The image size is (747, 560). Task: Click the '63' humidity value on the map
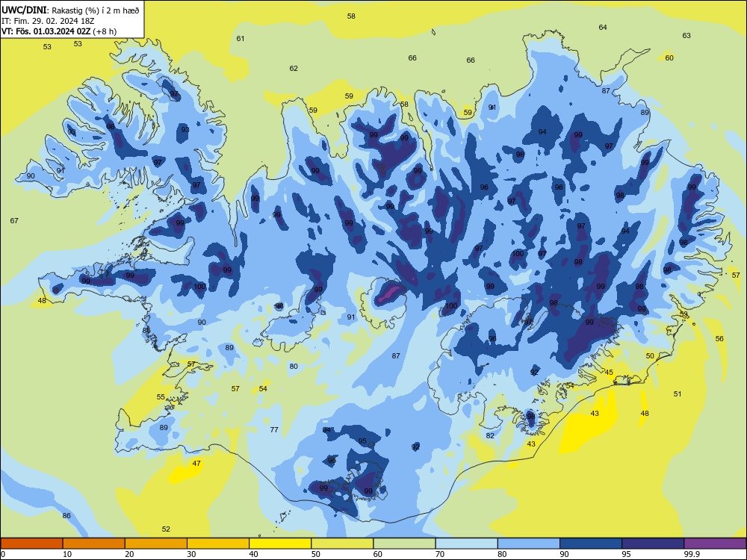686,36
